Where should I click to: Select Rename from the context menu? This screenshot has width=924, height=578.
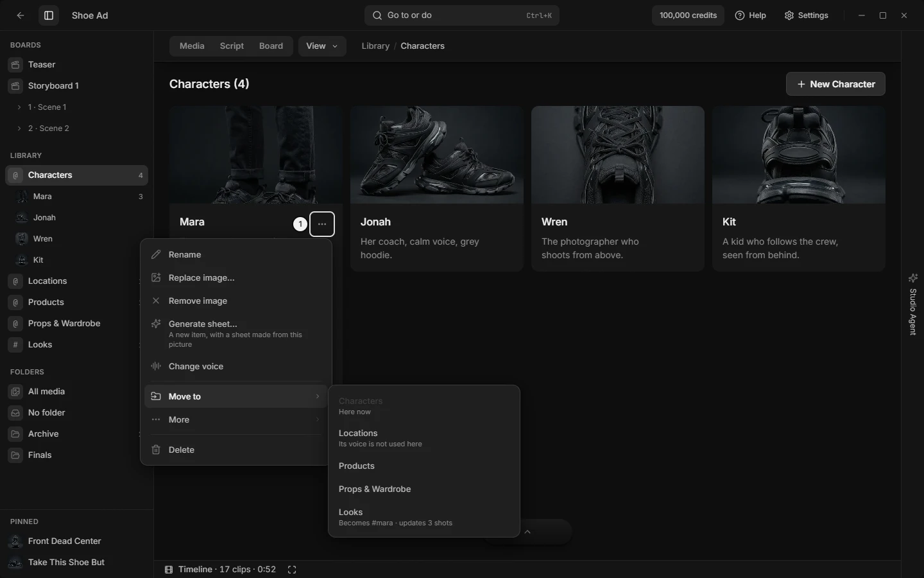click(x=235, y=254)
